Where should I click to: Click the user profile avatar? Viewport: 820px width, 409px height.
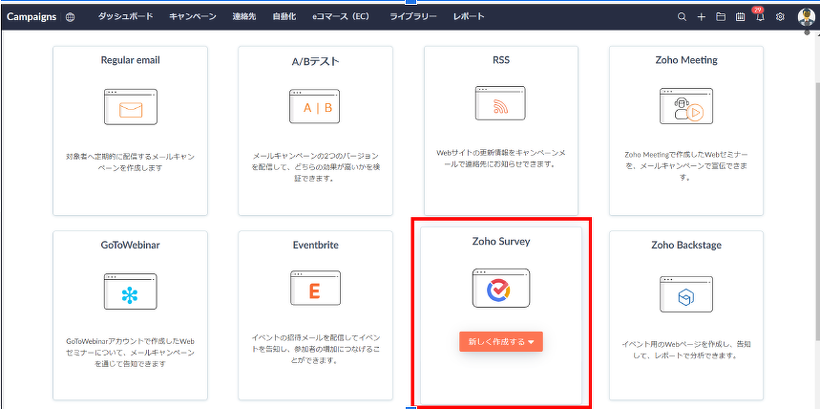click(806, 16)
